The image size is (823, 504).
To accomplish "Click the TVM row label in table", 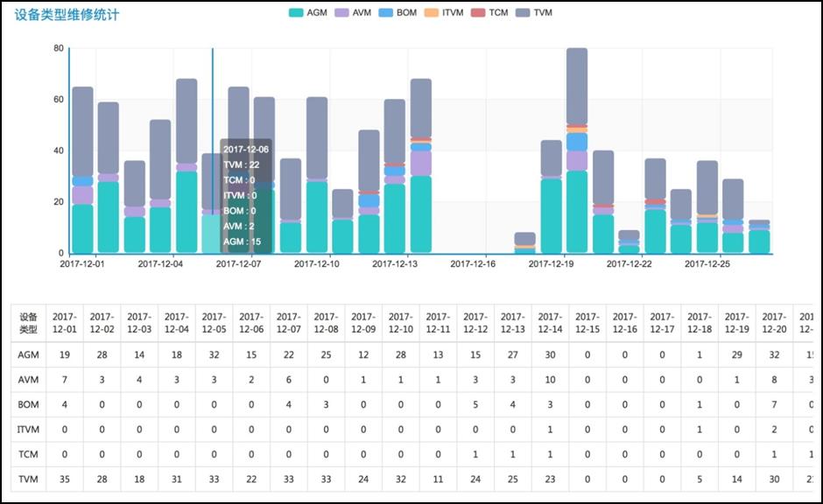I will pyautogui.click(x=28, y=479).
